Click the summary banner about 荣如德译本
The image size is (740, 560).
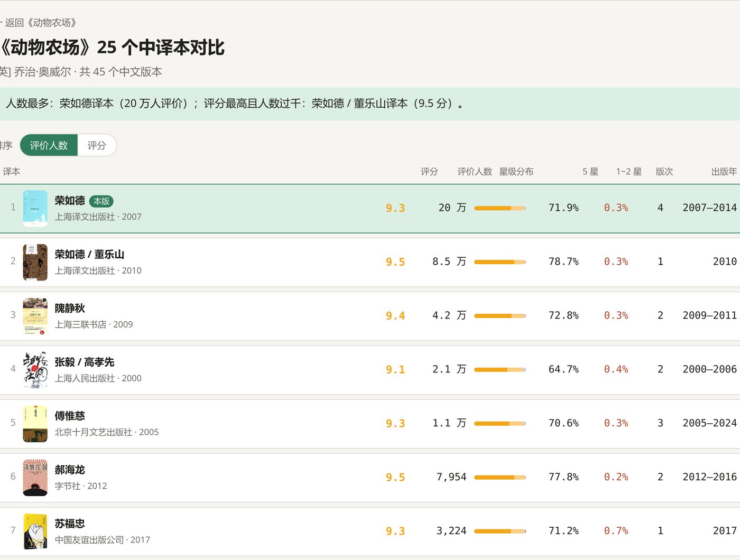370,104
